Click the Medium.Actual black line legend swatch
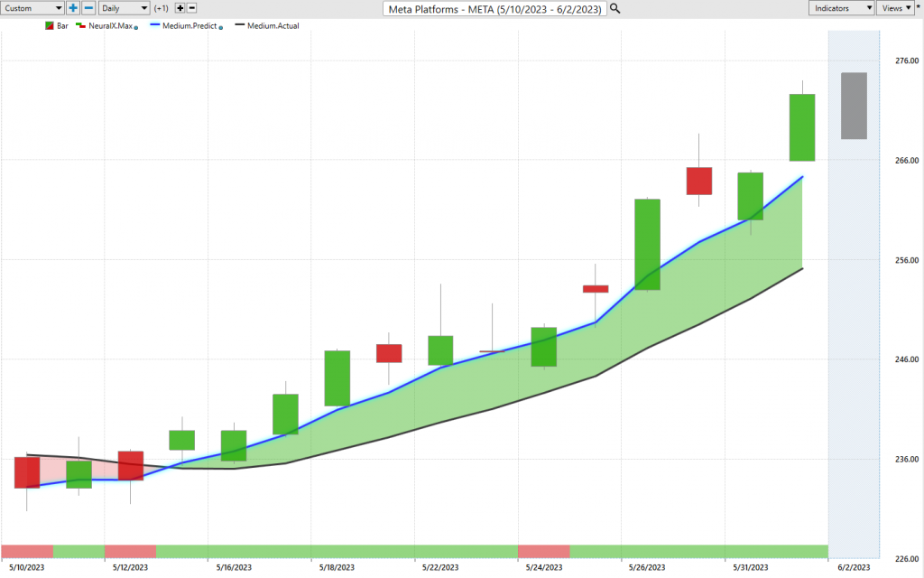 [240, 25]
